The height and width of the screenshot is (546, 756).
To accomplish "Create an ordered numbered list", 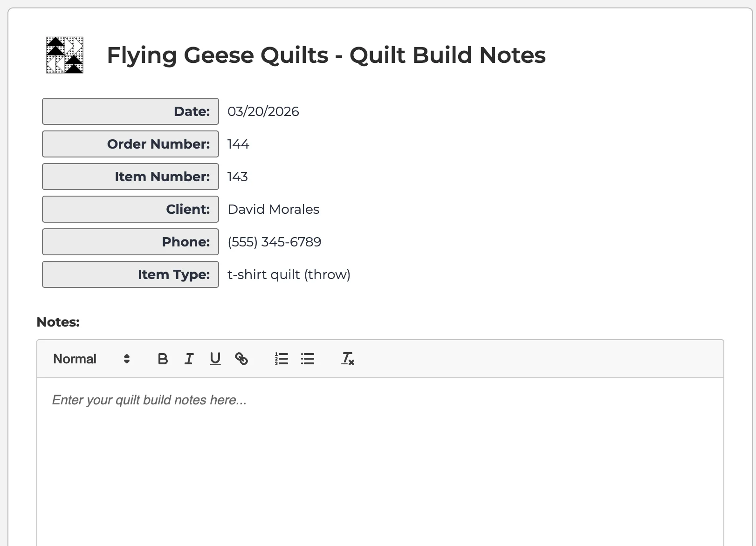I will 282,359.
